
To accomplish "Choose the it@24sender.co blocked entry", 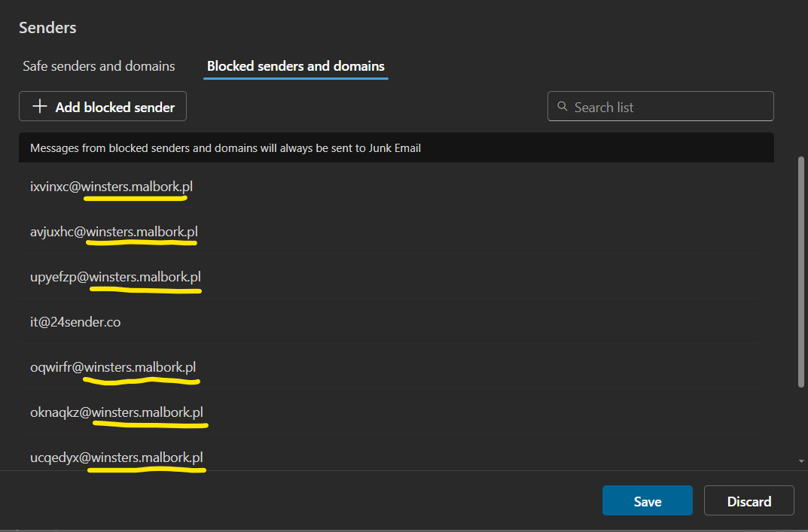I will 75,322.
